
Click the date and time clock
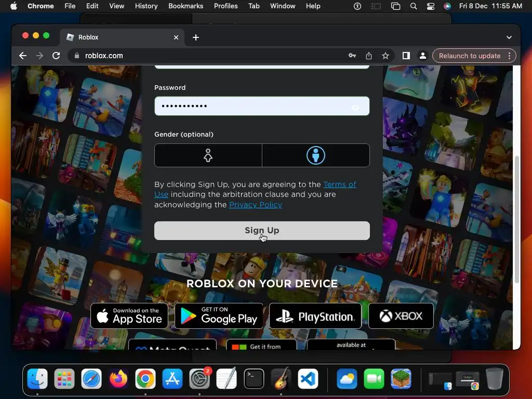tap(490, 6)
